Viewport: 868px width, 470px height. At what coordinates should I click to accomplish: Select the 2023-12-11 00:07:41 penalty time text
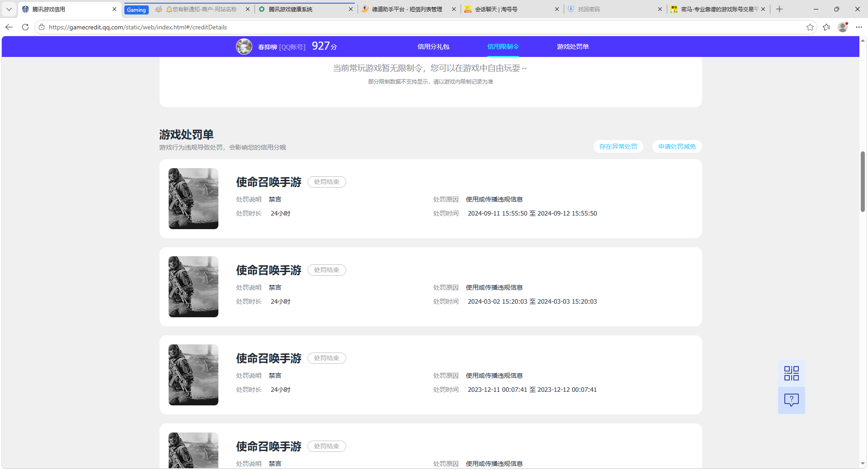532,390
